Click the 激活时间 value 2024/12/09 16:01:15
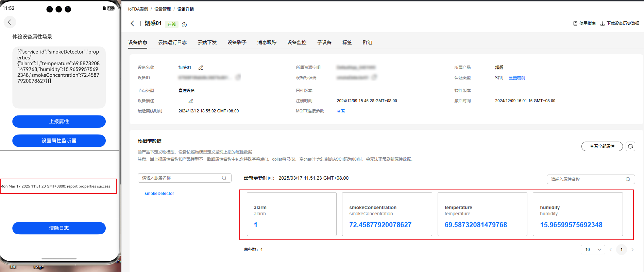Screen dimensions: 644x272 [x=525, y=101]
